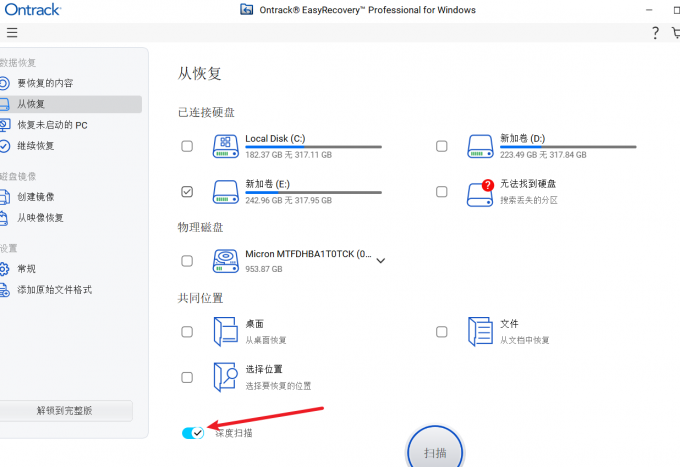This screenshot has width=680, height=467.
Task: Click the 文件 location label
Action: point(509,324)
